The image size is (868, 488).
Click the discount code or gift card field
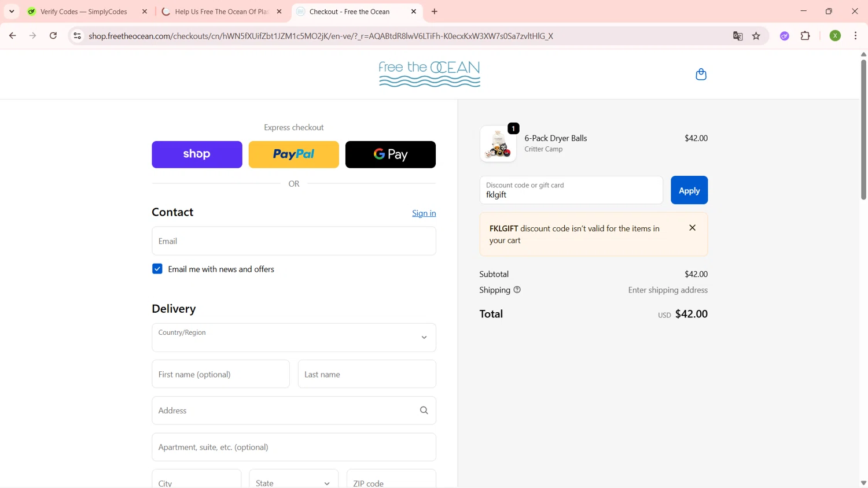tap(571, 190)
